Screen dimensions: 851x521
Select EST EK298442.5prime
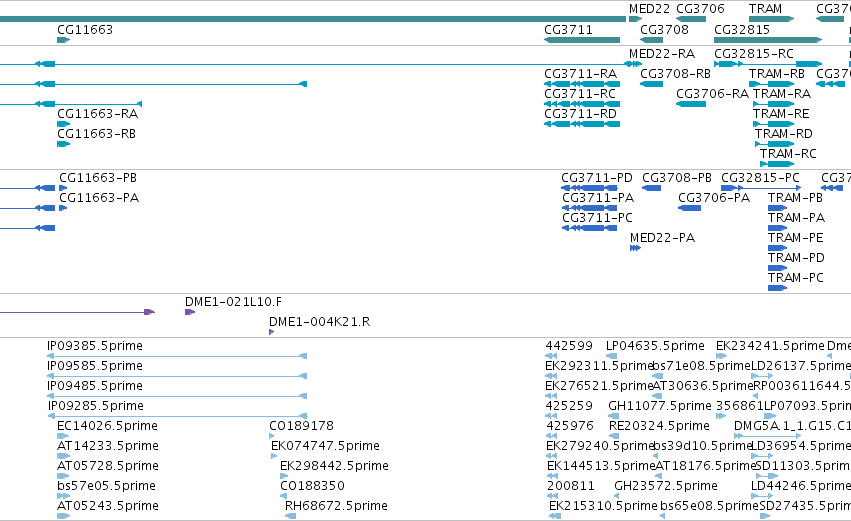(334, 467)
